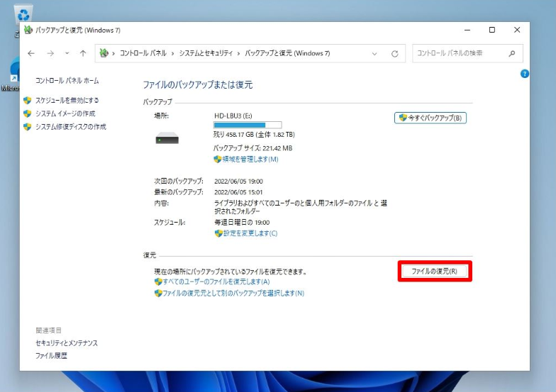Open 設定を変更します(C) link

[x=250, y=233]
